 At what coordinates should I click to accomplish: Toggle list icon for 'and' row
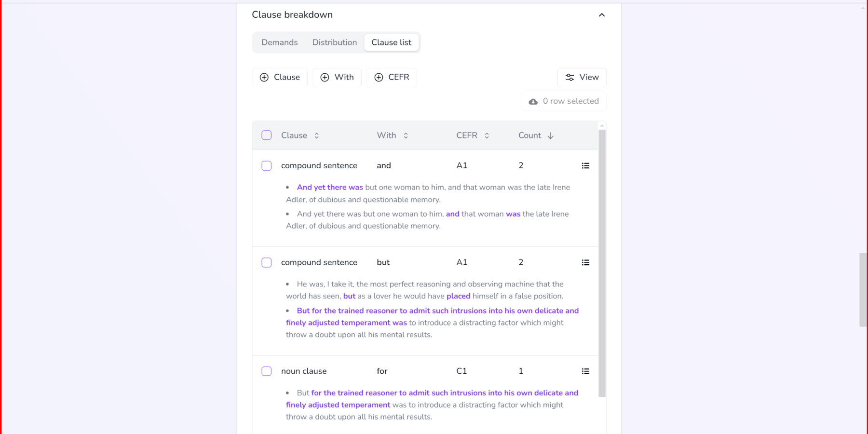(x=585, y=166)
